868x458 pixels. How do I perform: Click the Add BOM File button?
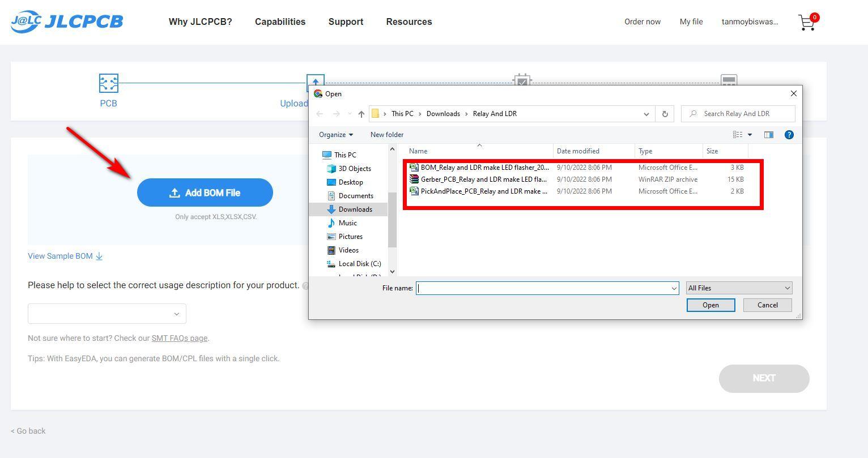click(x=205, y=192)
